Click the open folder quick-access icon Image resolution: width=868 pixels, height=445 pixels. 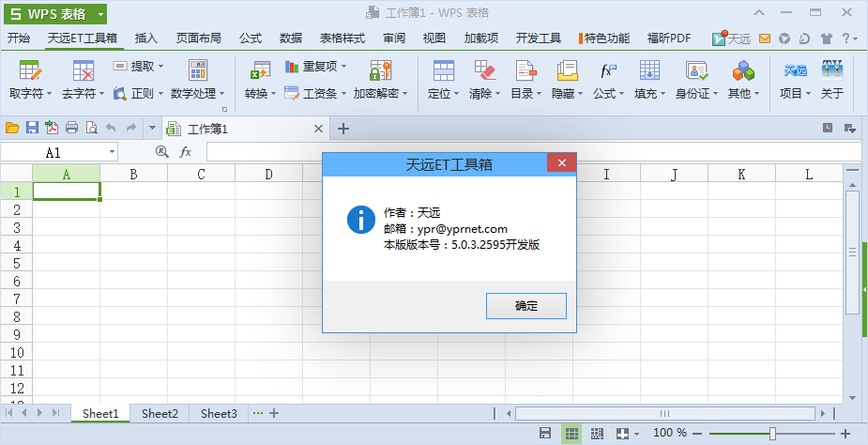tap(12, 128)
